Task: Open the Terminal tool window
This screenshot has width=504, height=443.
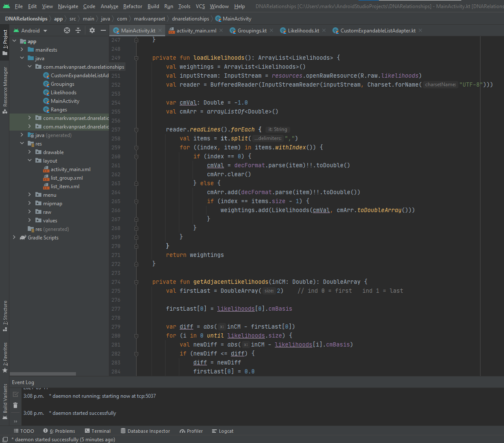Action: coord(98,431)
